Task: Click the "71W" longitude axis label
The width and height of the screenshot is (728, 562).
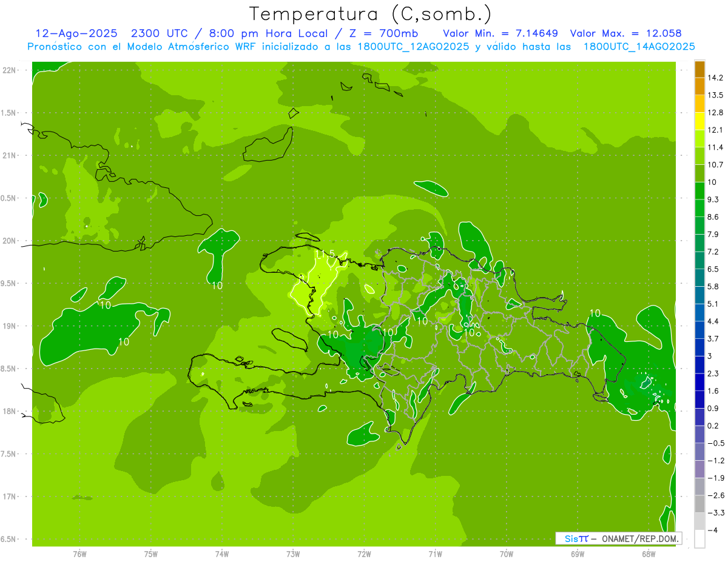Action: (435, 554)
